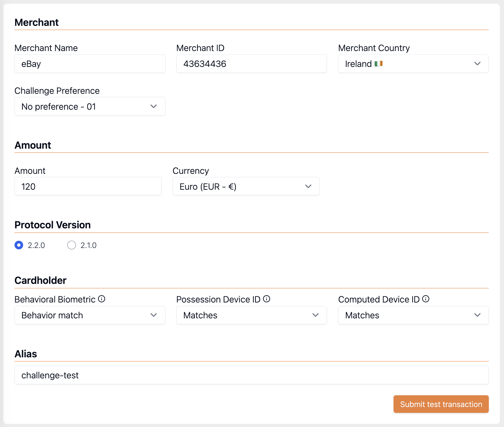Viewport: 504px width, 427px height.
Task: Click Submit test transaction
Action: tap(441, 404)
